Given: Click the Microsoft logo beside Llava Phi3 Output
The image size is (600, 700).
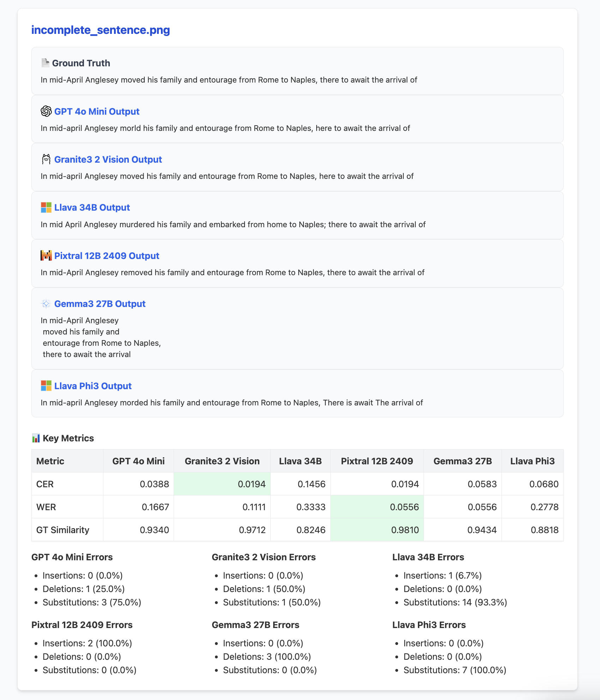Looking at the screenshot, I should tap(46, 386).
